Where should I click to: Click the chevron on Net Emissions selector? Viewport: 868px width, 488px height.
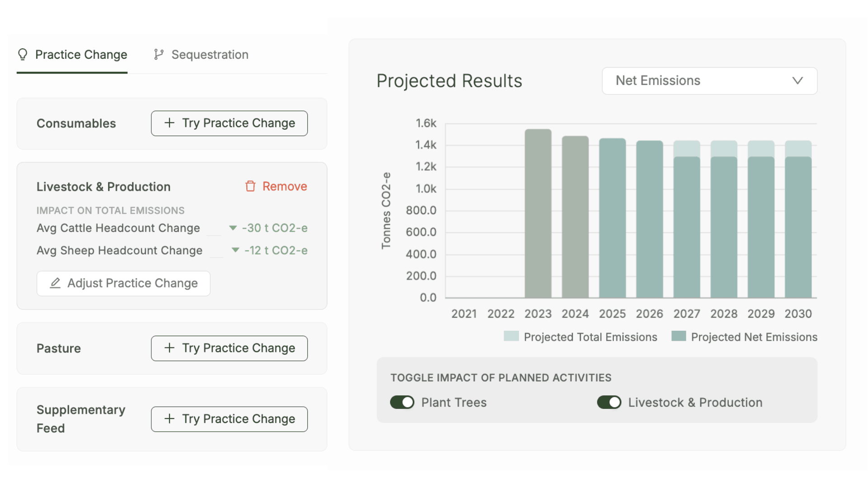pyautogui.click(x=797, y=81)
